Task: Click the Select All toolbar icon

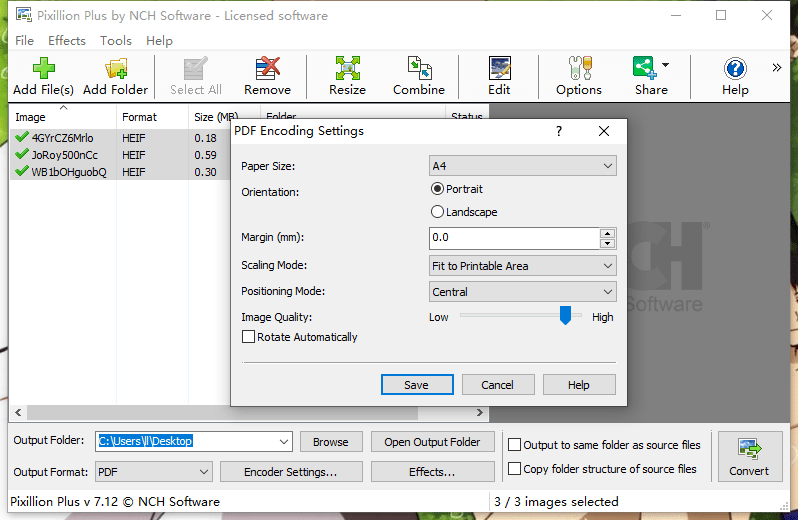Action: pos(195,69)
